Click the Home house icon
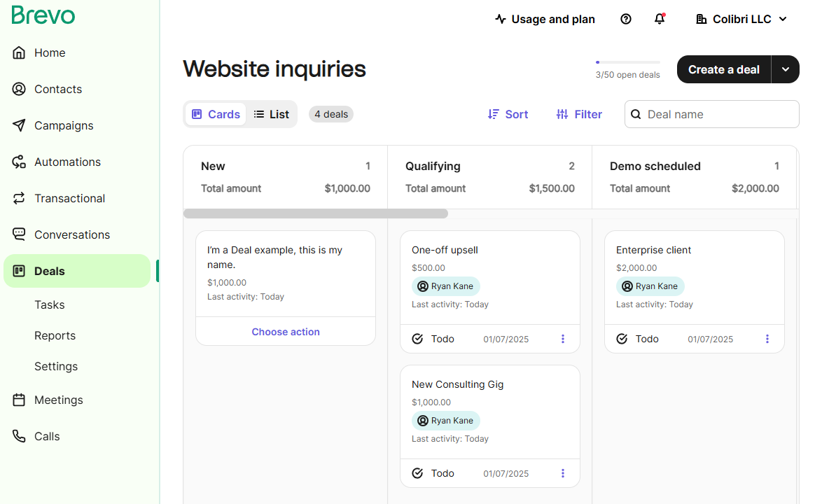Screen dimensions: 815x504 tap(19, 53)
